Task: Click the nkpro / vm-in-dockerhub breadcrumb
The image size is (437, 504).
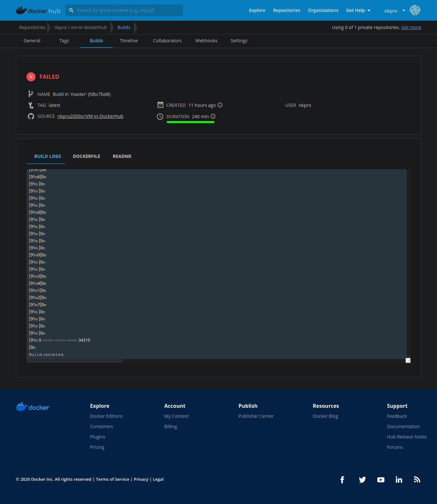Action: tap(81, 27)
